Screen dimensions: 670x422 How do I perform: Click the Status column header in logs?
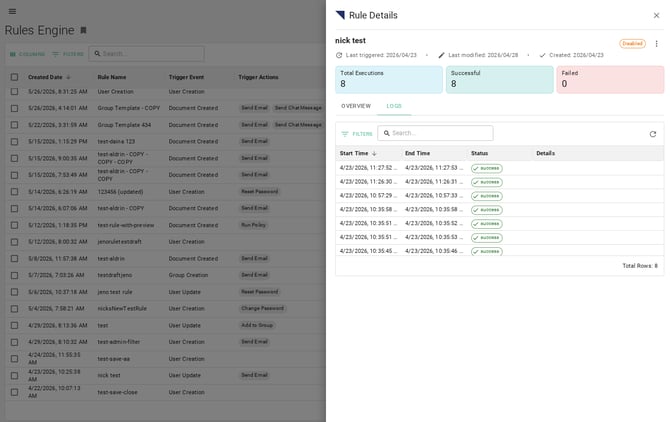click(479, 153)
